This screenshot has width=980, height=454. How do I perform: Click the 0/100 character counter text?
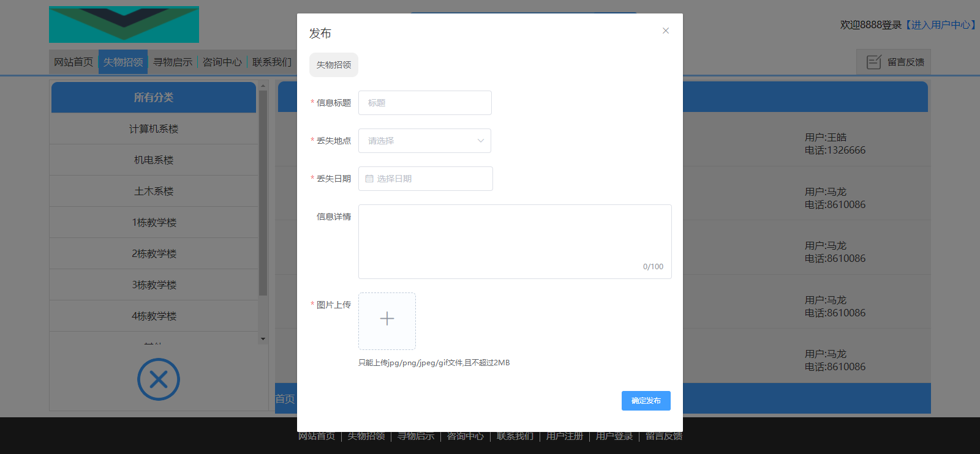(653, 267)
